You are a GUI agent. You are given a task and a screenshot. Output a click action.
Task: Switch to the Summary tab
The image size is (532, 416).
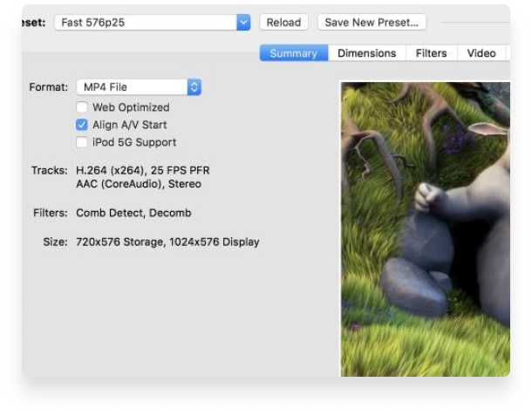pyautogui.click(x=293, y=53)
